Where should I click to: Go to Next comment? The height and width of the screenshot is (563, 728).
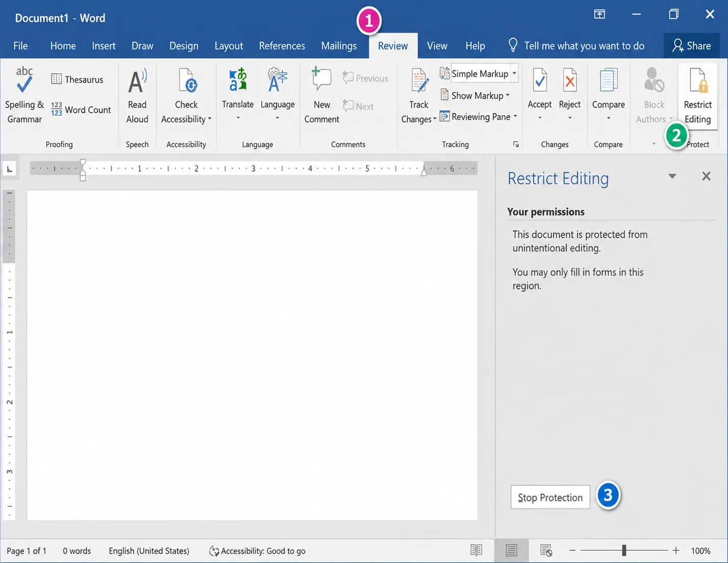358,106
